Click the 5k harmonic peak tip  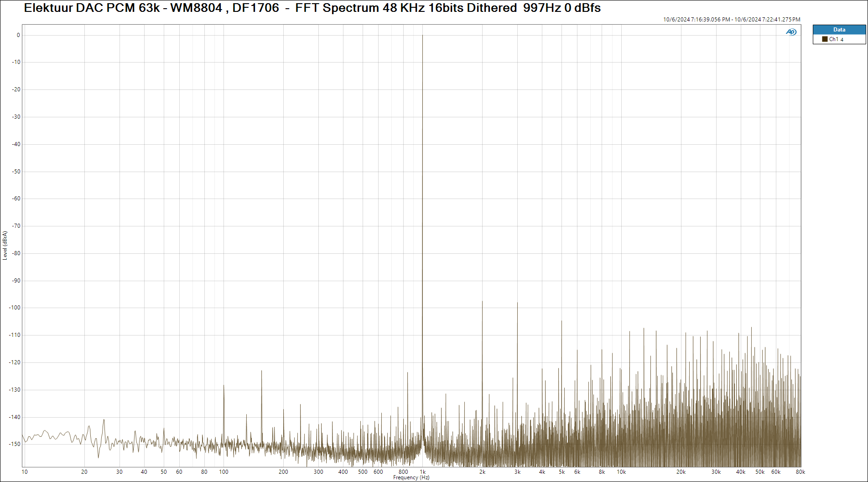pos(561,322)
